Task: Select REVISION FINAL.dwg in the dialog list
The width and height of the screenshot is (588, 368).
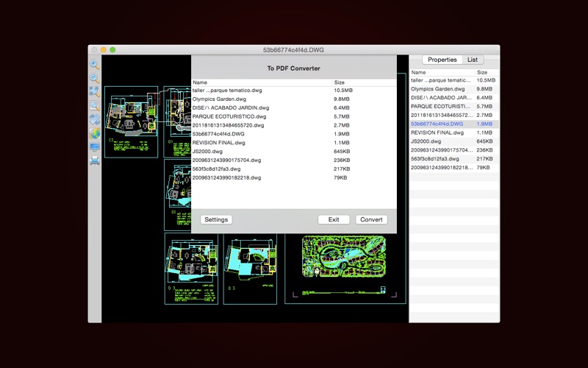Action: tap(294, 143)
